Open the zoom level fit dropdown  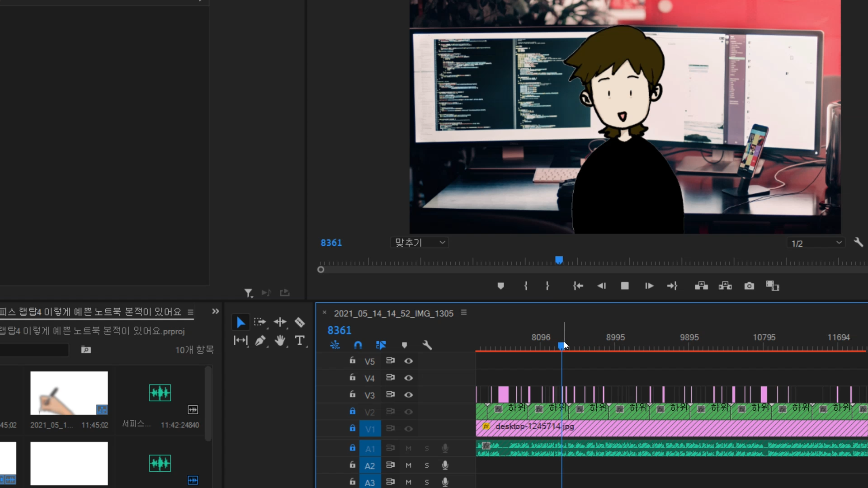coord(419,243)
